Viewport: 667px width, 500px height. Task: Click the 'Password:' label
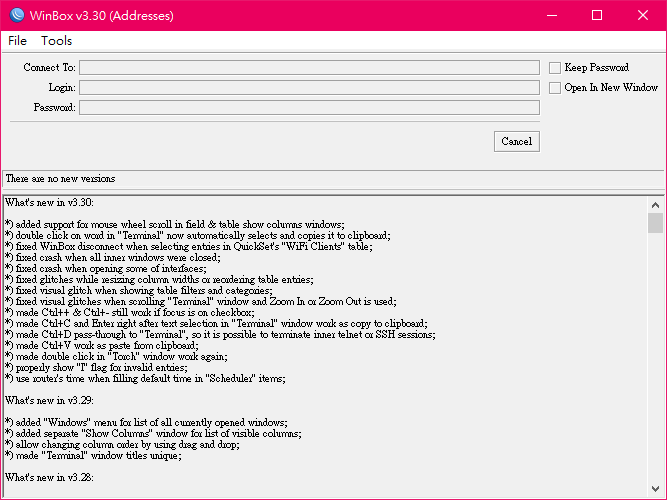[x=54, y=107]
